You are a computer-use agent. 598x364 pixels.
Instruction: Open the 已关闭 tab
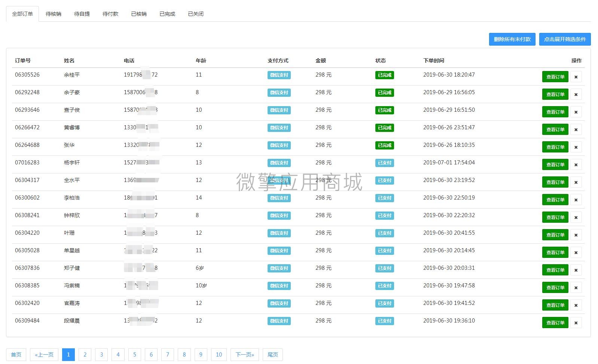click(196, 14)
